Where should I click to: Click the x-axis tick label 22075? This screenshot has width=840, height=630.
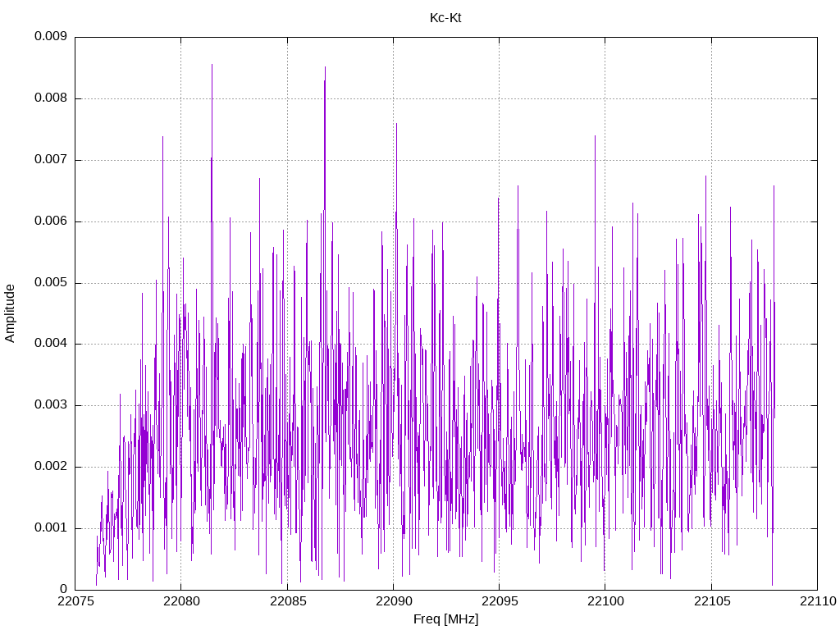[75, 601]
